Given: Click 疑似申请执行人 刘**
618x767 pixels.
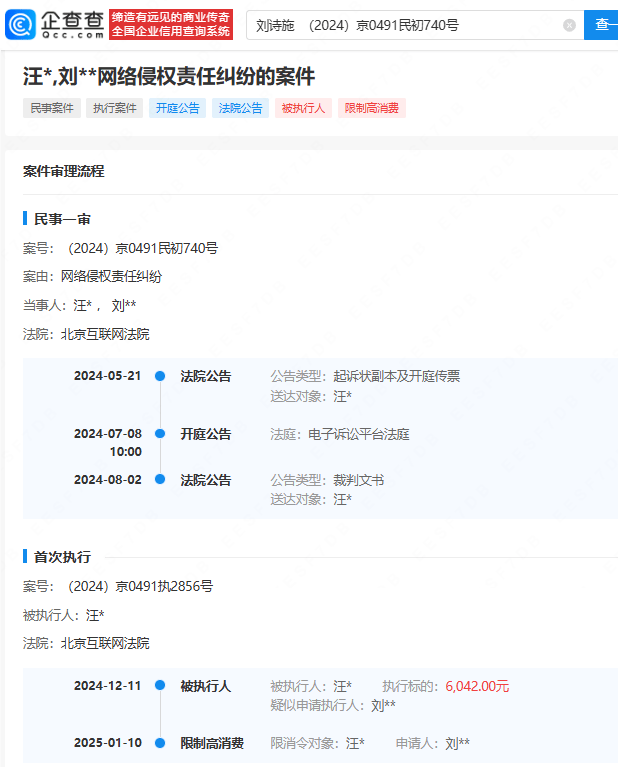Looking at the screenshot, I should [x=333, y=705].
